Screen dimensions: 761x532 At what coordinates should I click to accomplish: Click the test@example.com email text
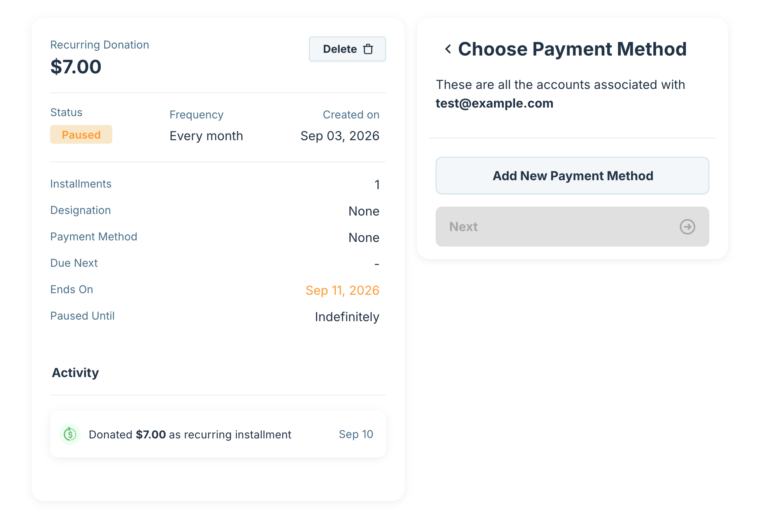coord(494,103)
